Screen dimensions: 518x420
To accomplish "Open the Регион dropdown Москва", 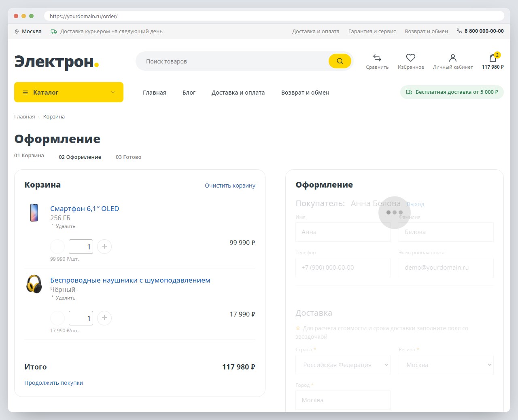I will [x=446, y=365].
